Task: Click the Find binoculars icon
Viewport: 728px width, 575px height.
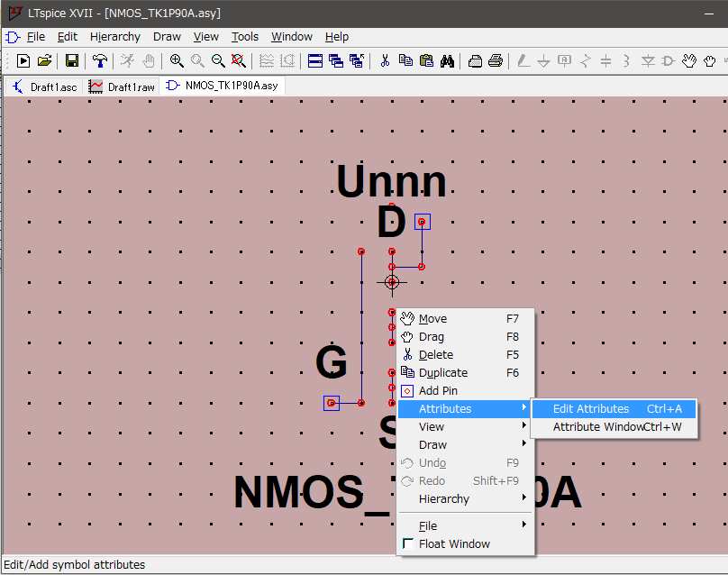Action: pos(447,61)
